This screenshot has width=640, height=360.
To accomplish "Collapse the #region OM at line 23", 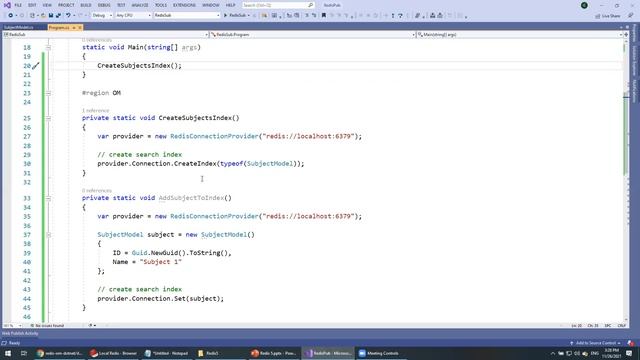I will [48, 93].
